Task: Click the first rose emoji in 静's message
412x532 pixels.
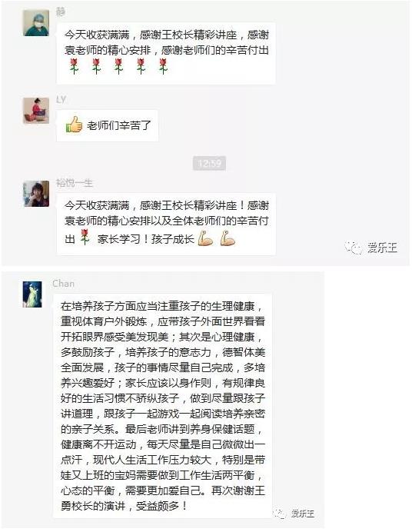Action: tap(75, 66)
